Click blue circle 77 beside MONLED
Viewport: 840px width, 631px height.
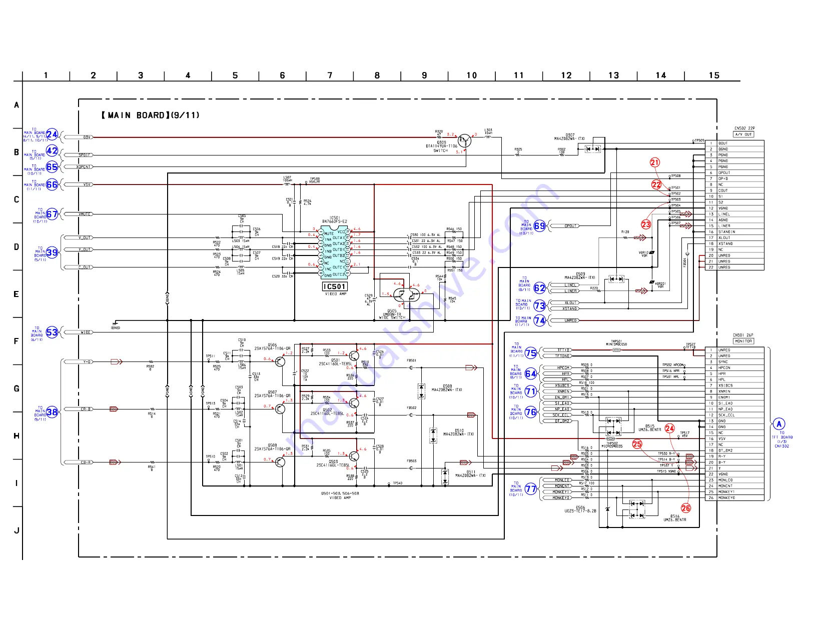pyautogui.click(x=531, y=489)
